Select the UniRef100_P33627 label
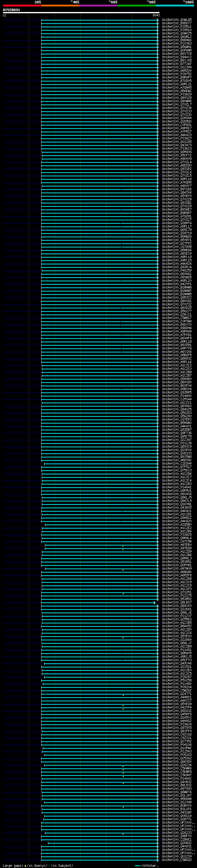Viewport: 197px width, 868px height. point(177,139)
